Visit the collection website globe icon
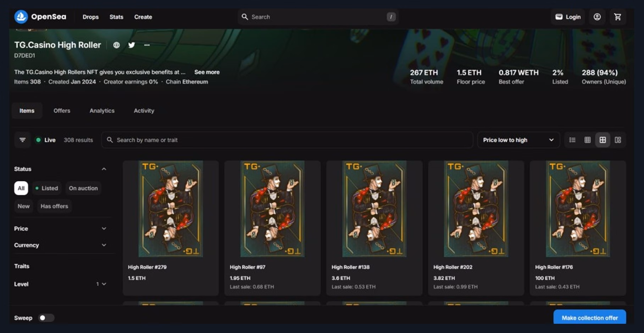 [116, 45]
